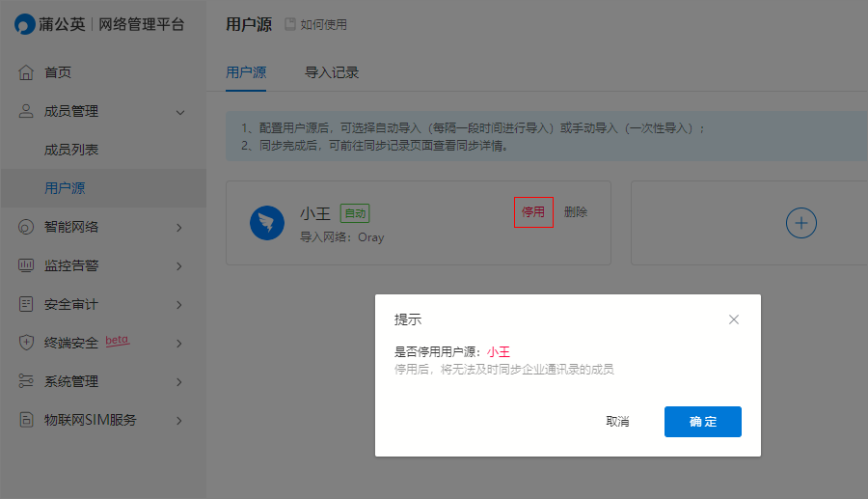Click the 智能网络 icon in sidebar
Image resolution: width=868 pixels, height=499 pixels.
pos(26,227)
